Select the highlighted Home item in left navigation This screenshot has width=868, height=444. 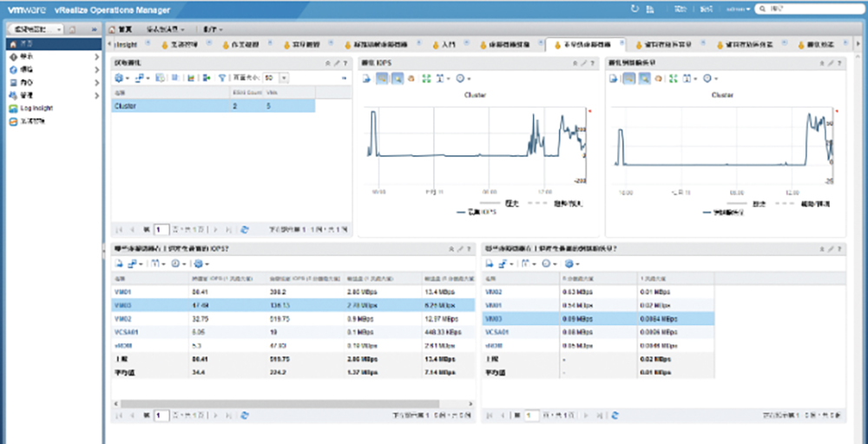54,43
